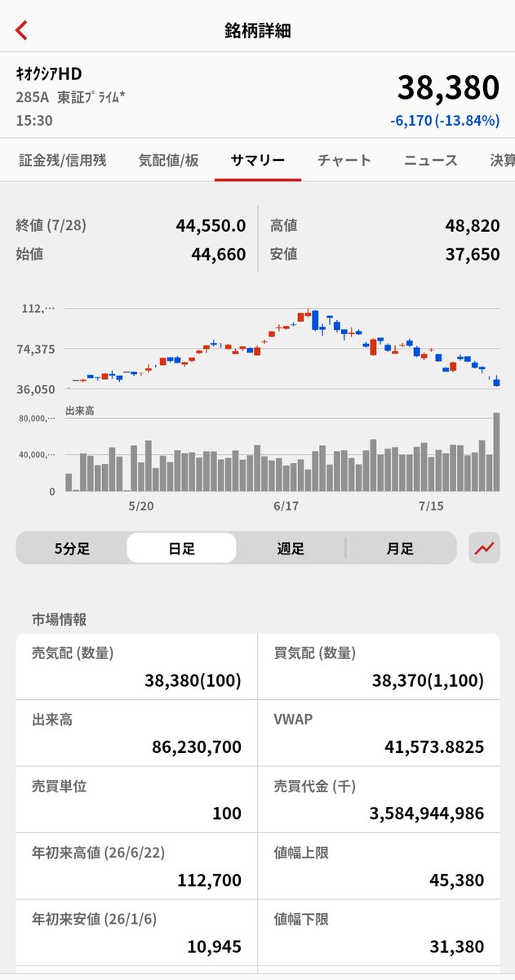Open the partially visible 決算 tab

(502, 160)
